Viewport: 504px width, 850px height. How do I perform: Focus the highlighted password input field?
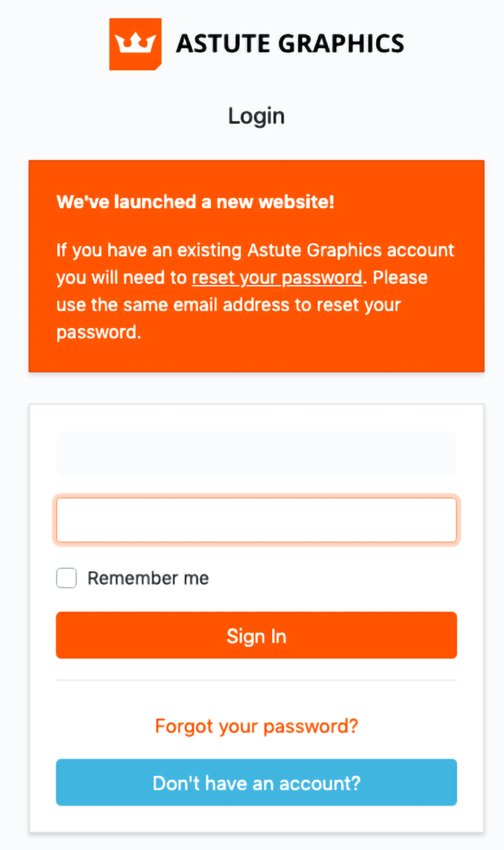point(256,520)
